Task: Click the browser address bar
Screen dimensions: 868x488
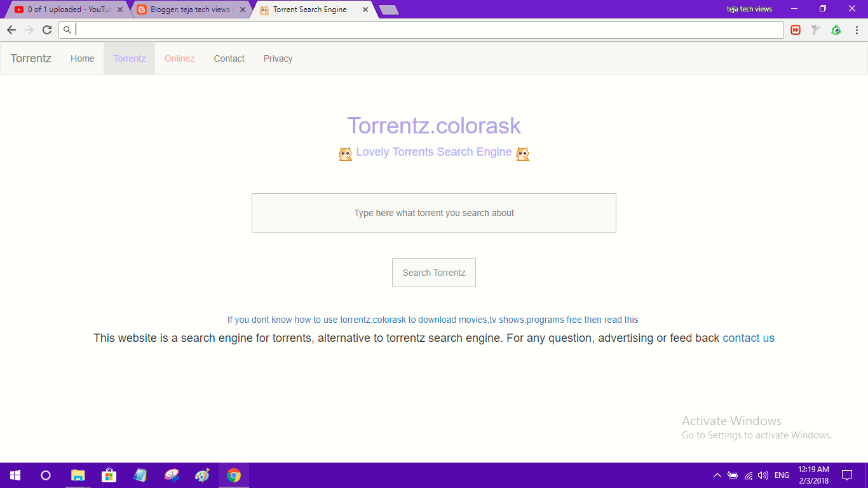Action: click(421, 30)
